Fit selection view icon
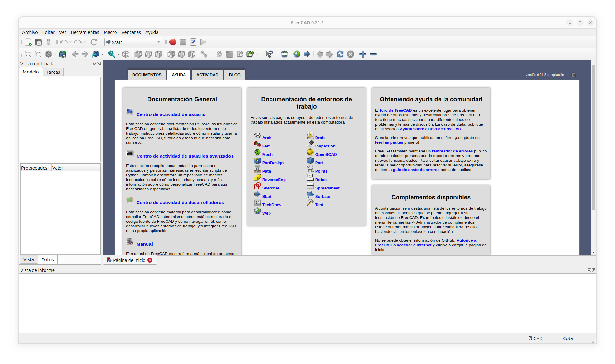 pos(38,54)
